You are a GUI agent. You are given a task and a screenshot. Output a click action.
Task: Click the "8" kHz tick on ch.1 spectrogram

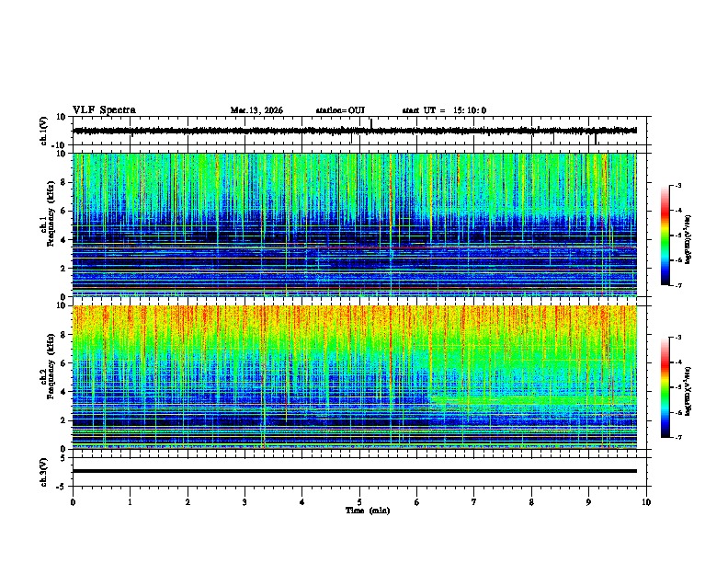click(x=64, y=182)
